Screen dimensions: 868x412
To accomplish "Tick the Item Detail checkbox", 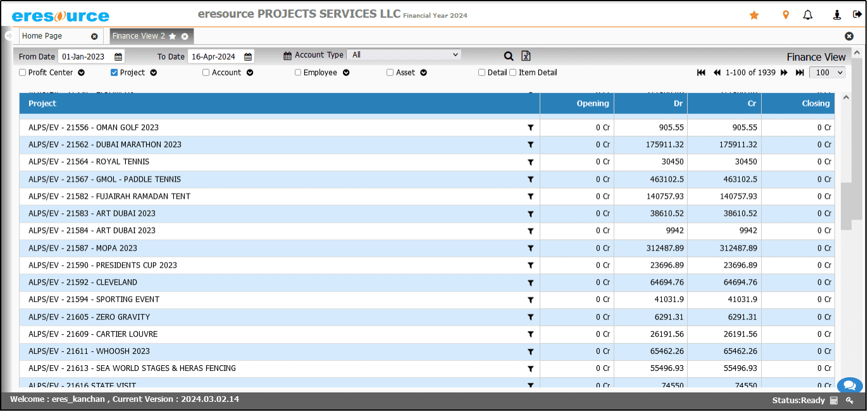I will coord(513,73).
